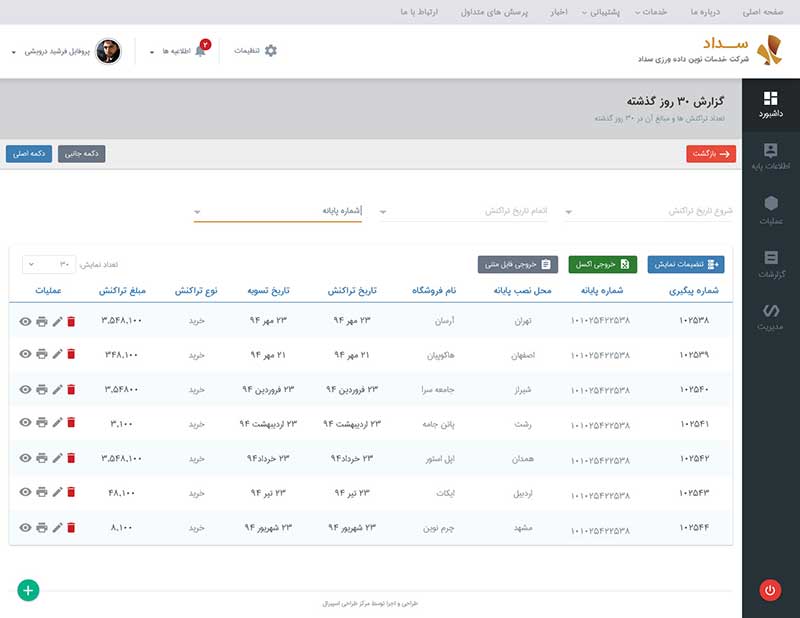The width and height of the screenshot is (800, 618).
Task: Click the blue main button (دکمه اصلی)
Action: tap(29, 154)
